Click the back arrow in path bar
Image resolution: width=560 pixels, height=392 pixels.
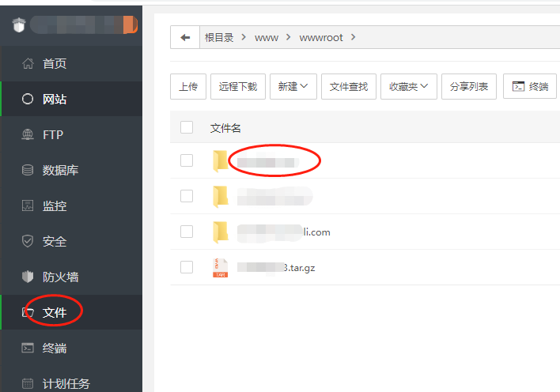185,37
